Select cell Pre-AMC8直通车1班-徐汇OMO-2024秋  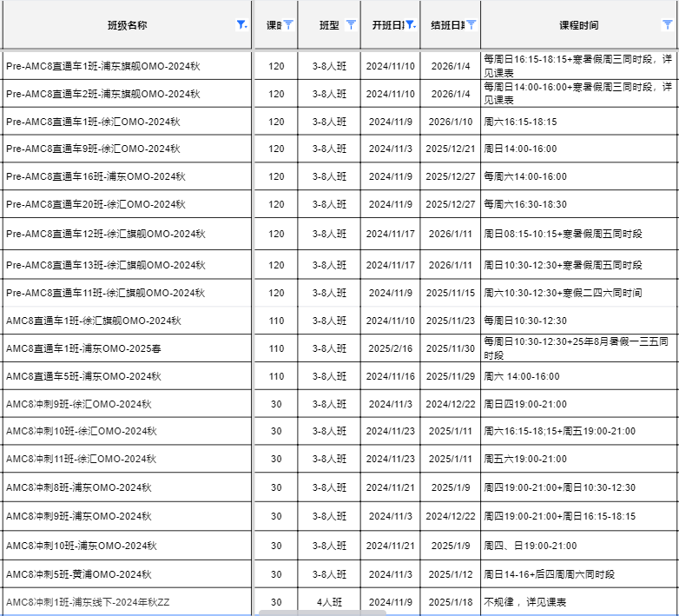click(127, 122)
